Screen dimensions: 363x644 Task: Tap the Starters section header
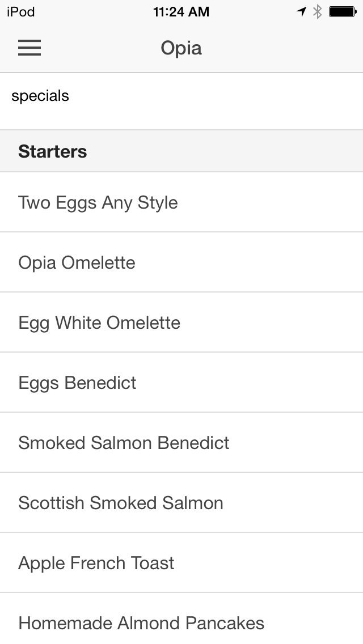click(x=181, y=151)
